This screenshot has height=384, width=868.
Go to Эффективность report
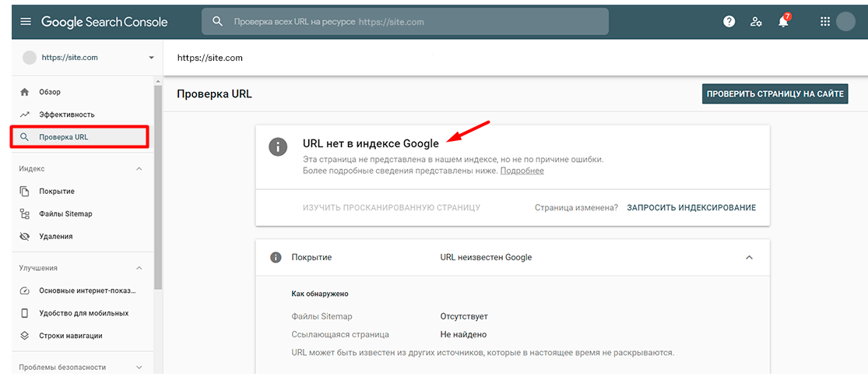point(66,114)
